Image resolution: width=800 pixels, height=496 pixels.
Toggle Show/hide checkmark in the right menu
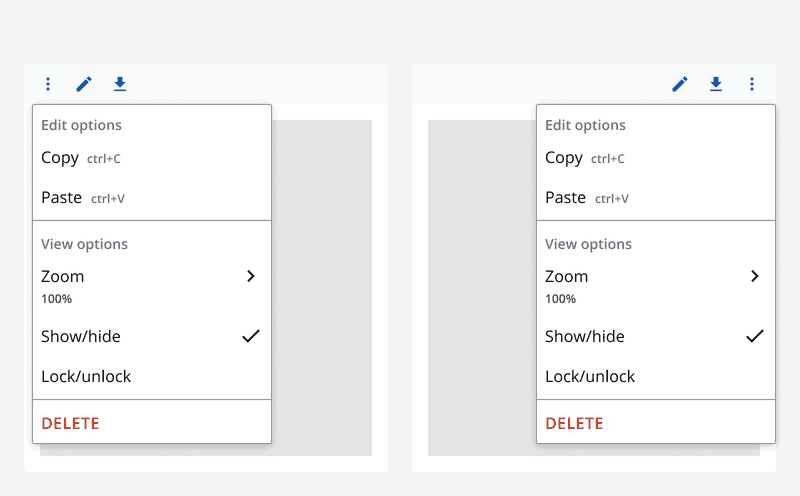754,336
